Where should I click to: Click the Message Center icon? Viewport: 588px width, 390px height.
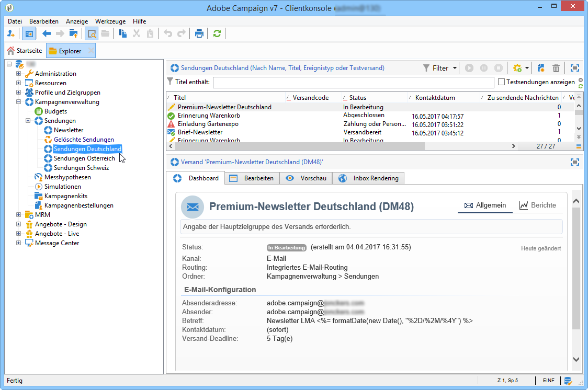tap(29, 243)
